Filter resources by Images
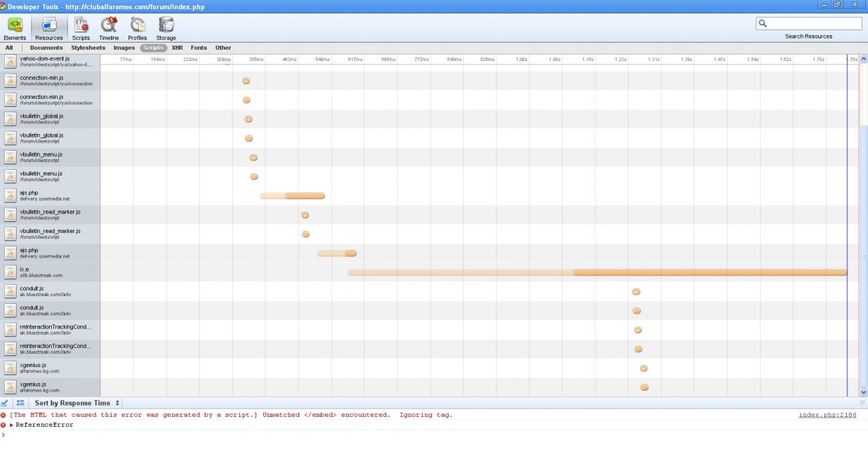This screenshot has height=466, width=868. click(124, 48)
